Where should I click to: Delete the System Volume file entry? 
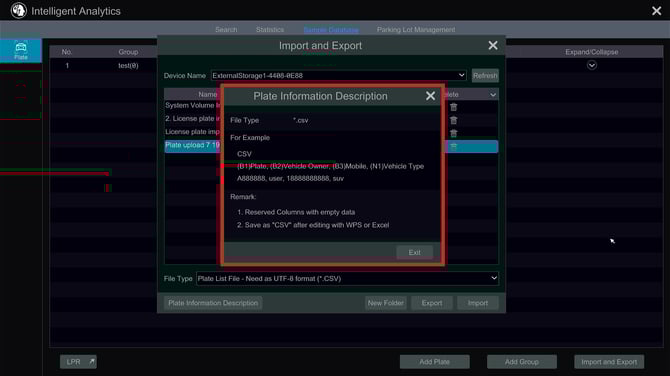(x=453, y=107)
